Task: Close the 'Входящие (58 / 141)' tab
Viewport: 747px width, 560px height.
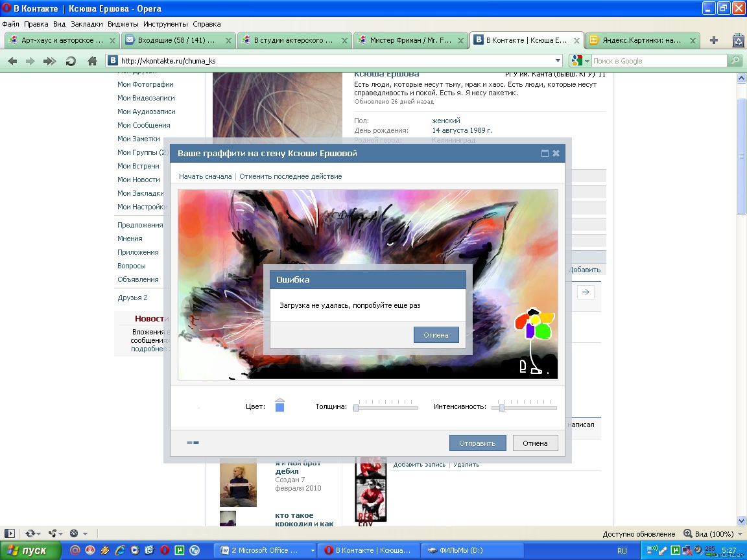Action: 228,41
